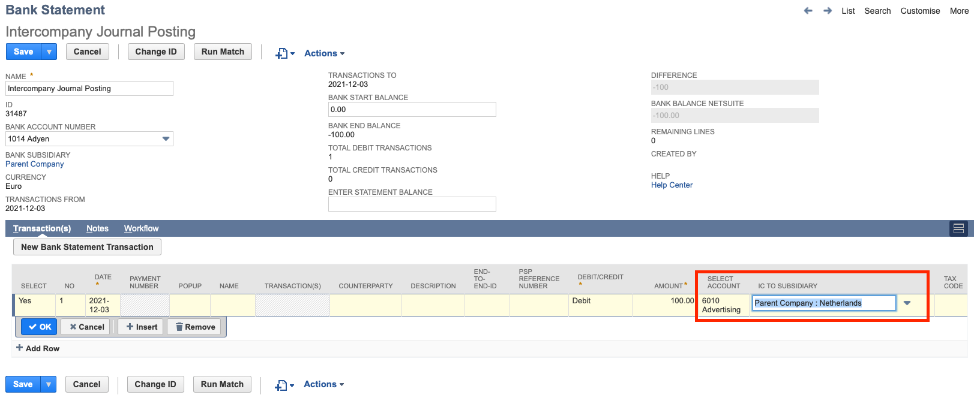Click the Description column header
Image resolution: width=980 pixels, height=404 pixels.
coord(433,286)
